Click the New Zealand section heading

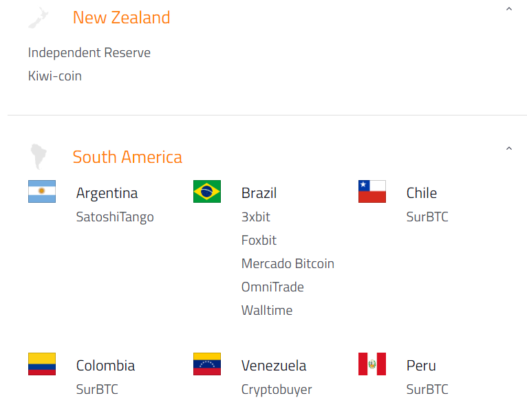coord(121,18)
